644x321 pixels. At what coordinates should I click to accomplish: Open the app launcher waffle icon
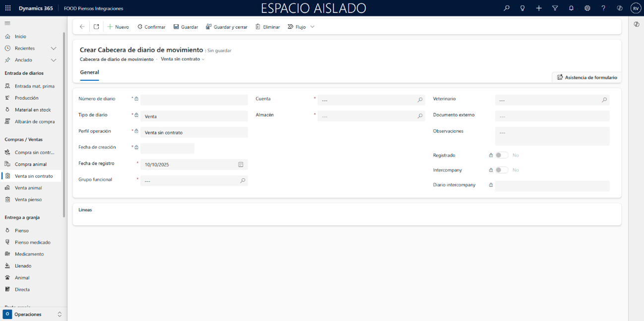click(8, 8)
